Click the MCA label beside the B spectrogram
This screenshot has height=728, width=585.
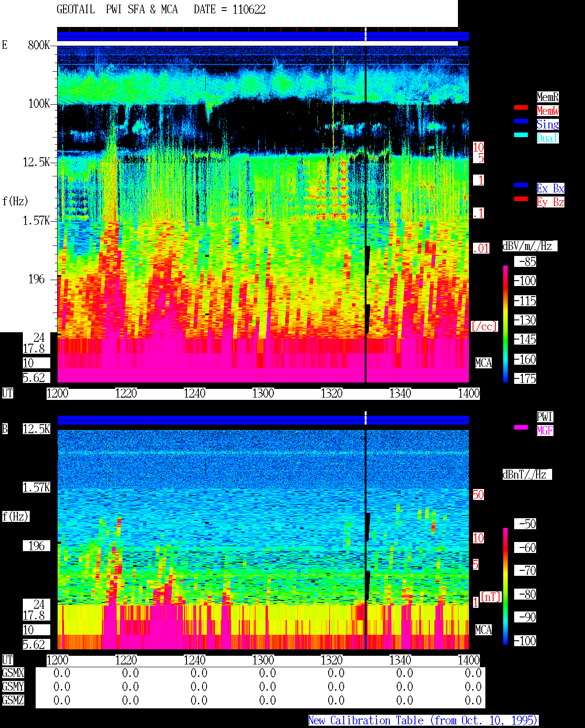(484, 630)
